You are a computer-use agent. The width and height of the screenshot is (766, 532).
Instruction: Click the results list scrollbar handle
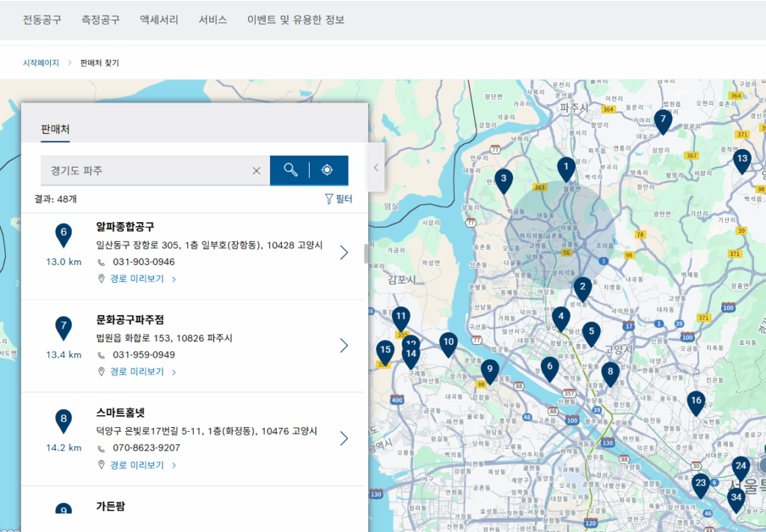[x=366, y=254]
